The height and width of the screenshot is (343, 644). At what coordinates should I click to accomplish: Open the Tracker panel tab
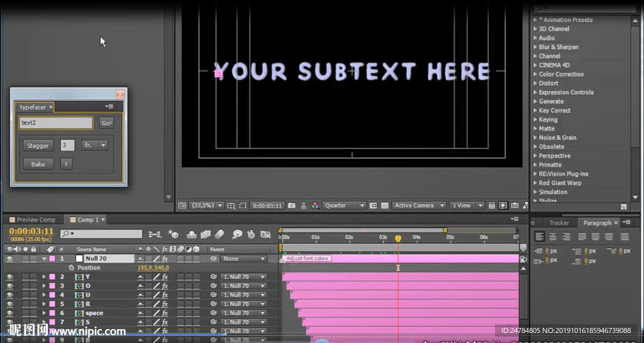(x=559, y=223)
